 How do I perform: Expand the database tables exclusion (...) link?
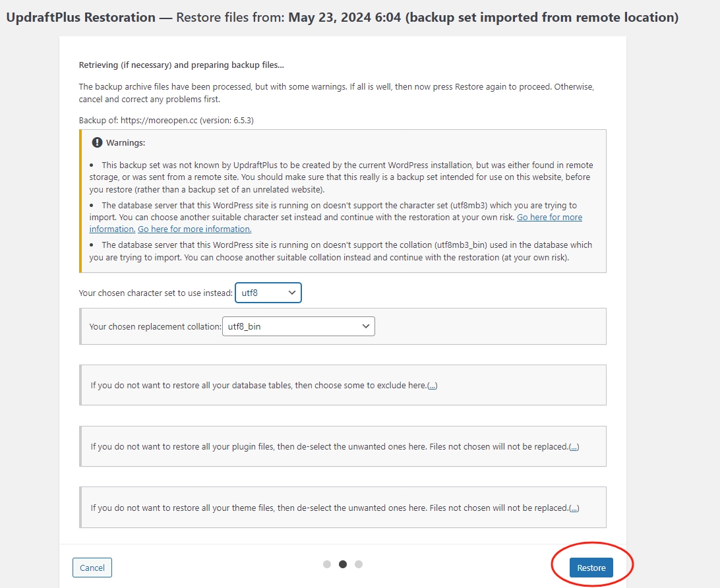point(432,386)
